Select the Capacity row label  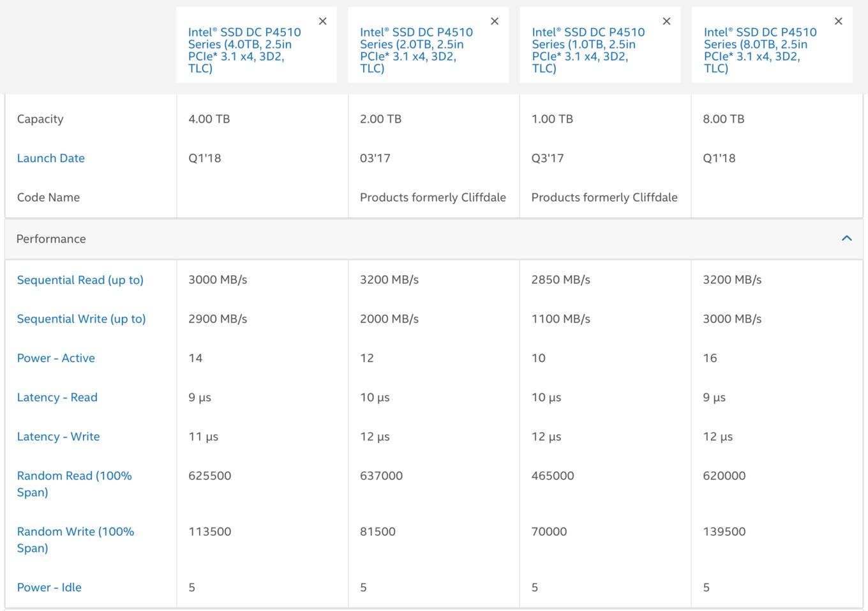click(x=40, y=119)
